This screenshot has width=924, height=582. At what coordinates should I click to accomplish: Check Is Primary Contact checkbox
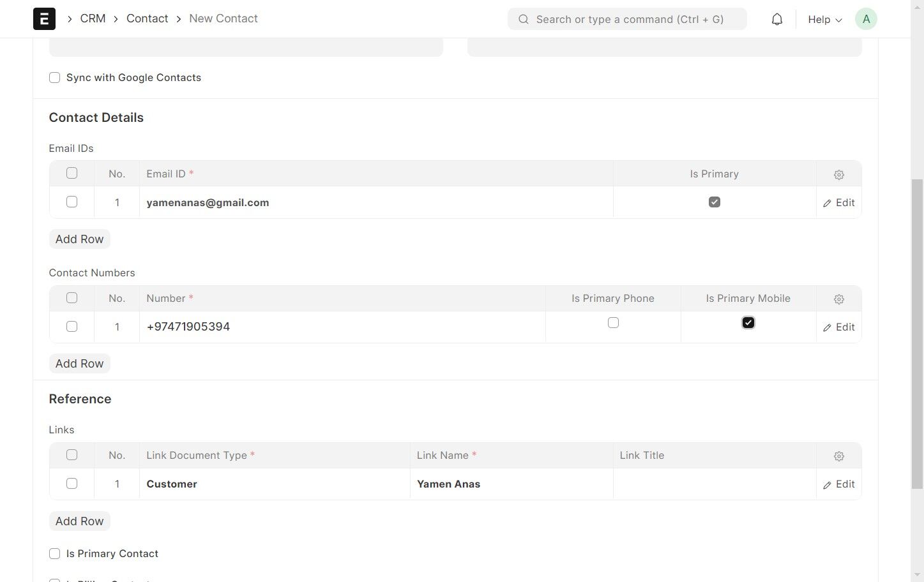point(55,554)
